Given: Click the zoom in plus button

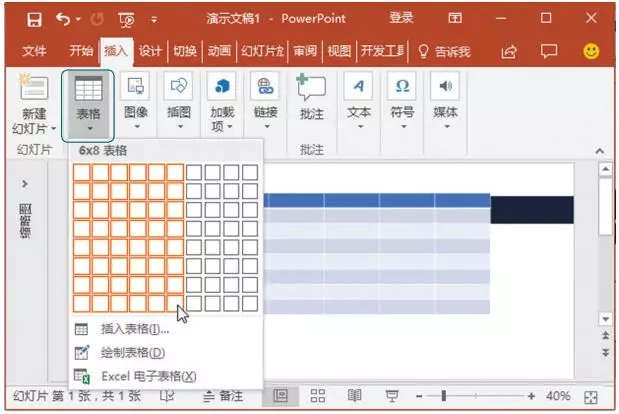Looking at the screenshot, I should pos(531,396).
